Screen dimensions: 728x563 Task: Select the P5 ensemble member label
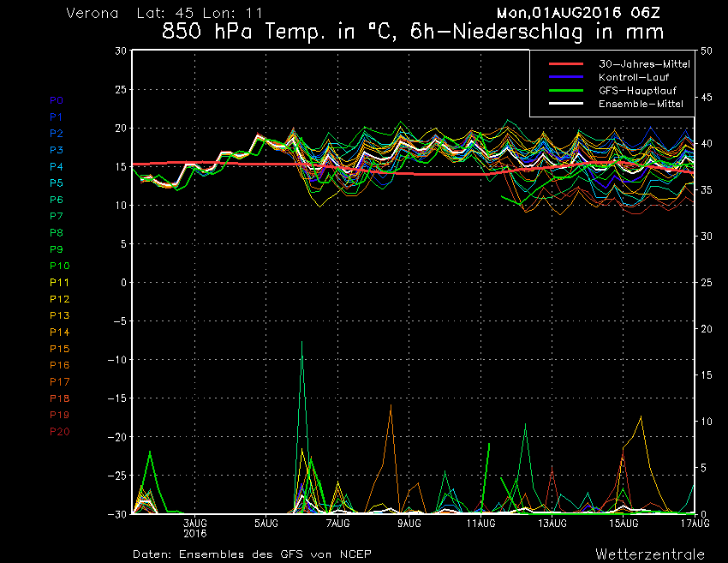coord(56,183)
